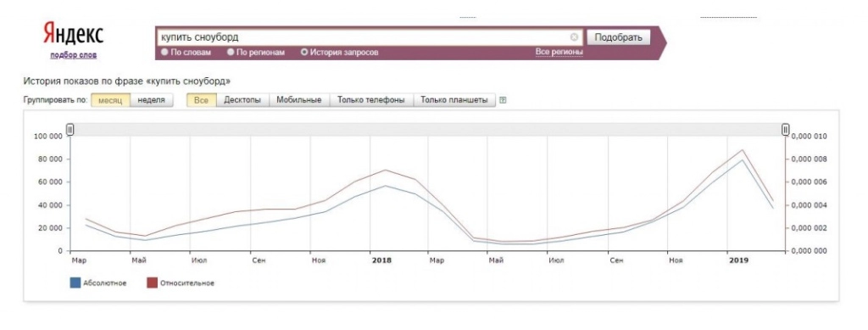Click the right range handle on chart

[785, 130]
